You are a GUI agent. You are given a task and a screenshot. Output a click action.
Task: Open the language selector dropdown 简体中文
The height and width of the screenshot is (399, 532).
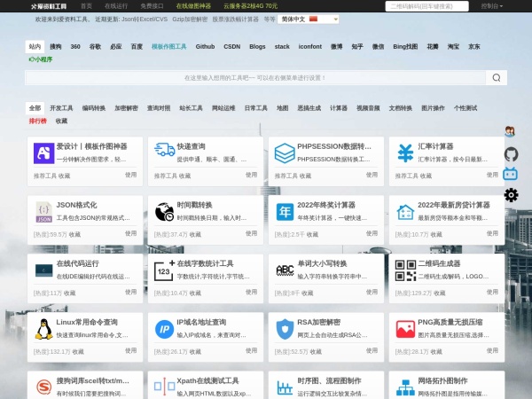click(x=296, y=19)
